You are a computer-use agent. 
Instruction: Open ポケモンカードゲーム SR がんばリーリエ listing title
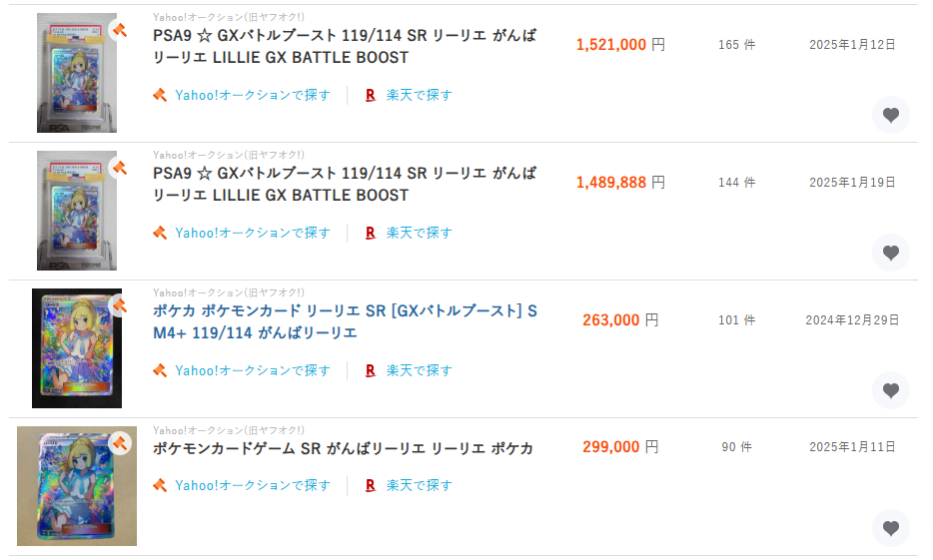(343, 448)
